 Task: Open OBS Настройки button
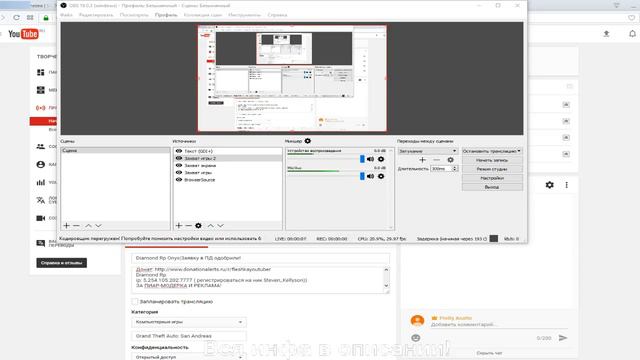point(492,178)
